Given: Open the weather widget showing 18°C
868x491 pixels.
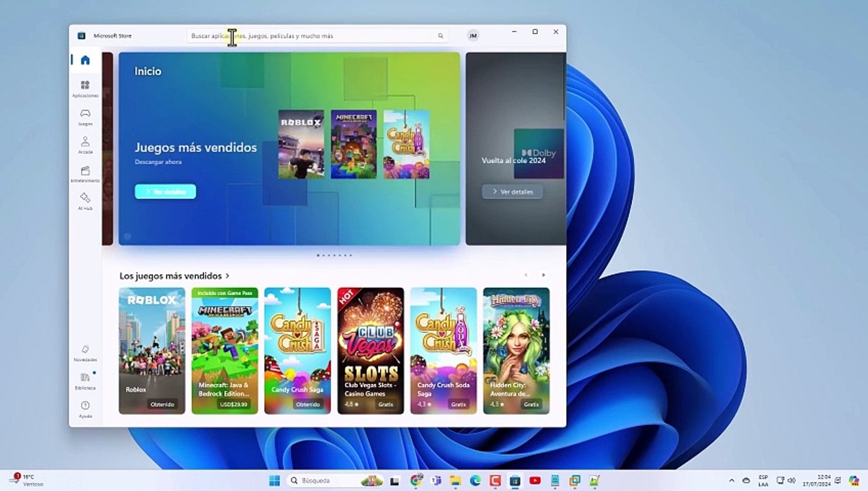Looking at the screenshot, I should point(26,480).
